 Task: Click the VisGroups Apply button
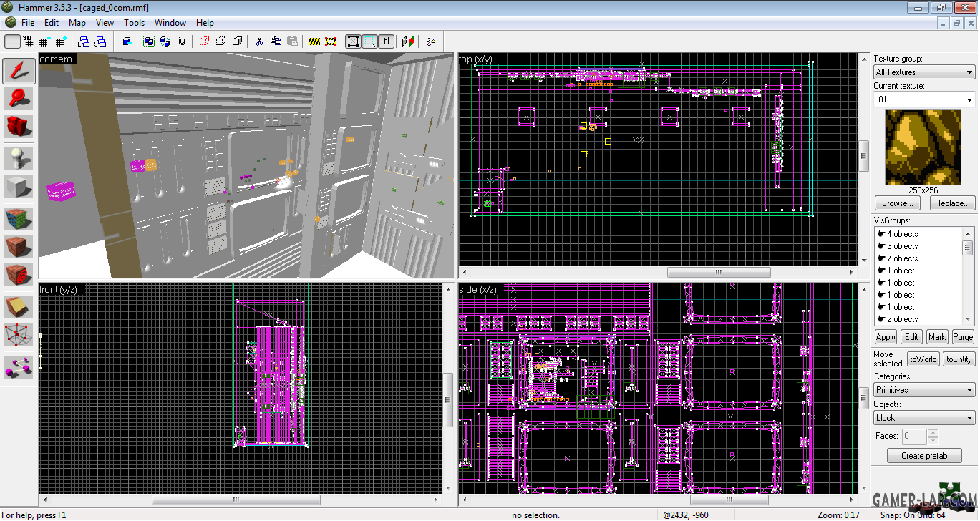(886, 337)
